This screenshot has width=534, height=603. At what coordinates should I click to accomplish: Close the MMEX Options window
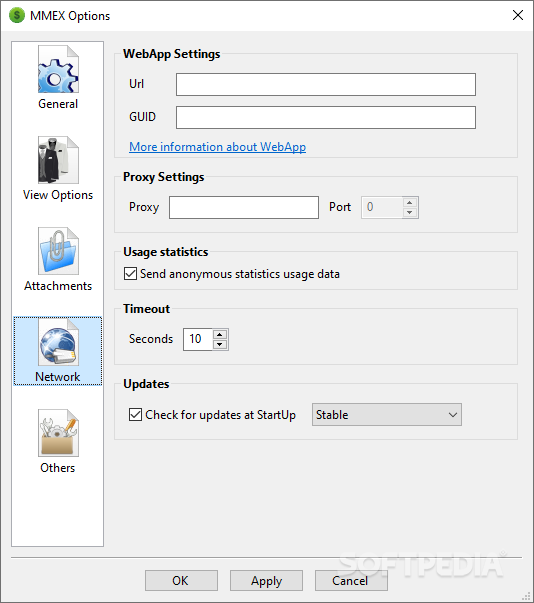click(x=517, y=15)
